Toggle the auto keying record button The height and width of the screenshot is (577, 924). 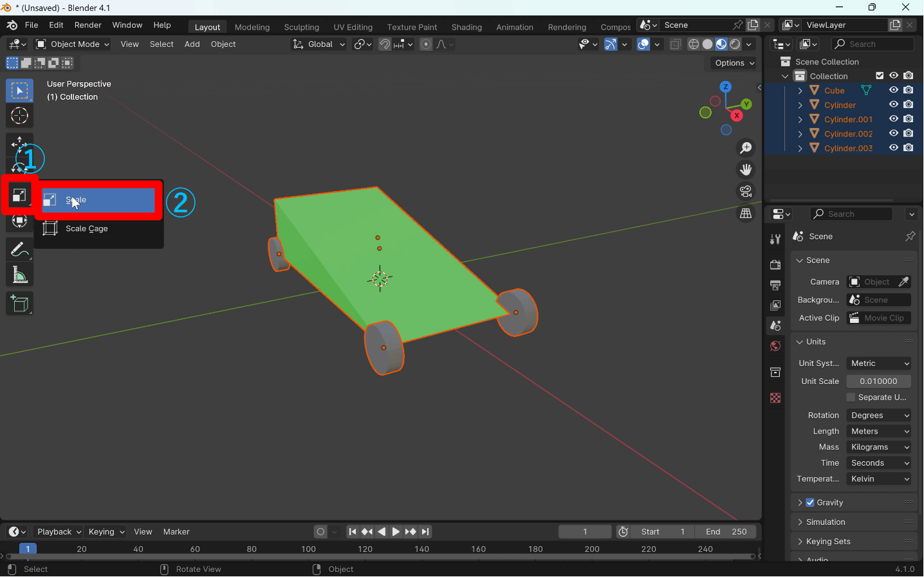(320, 532)
